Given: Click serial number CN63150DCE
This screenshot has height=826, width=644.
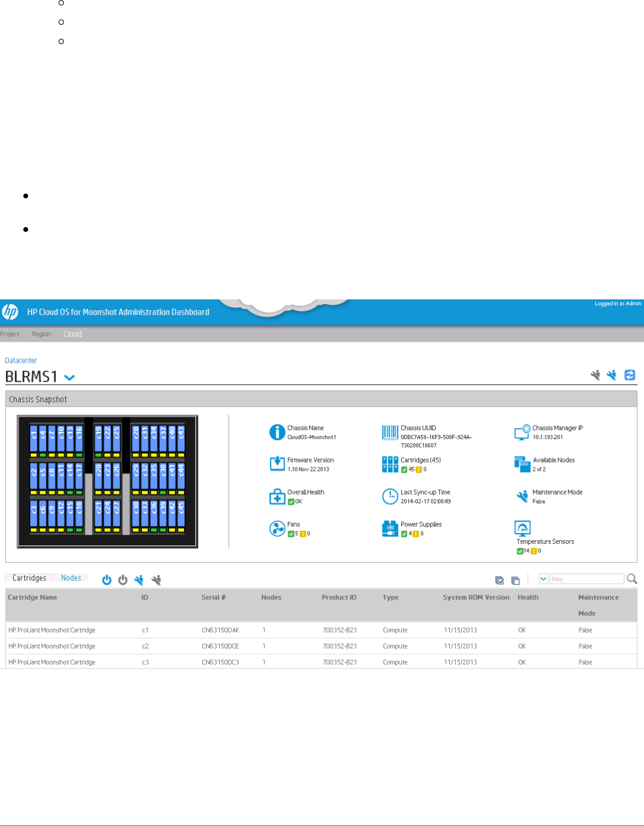Looking at the screenshot, I should pos(220,646).
